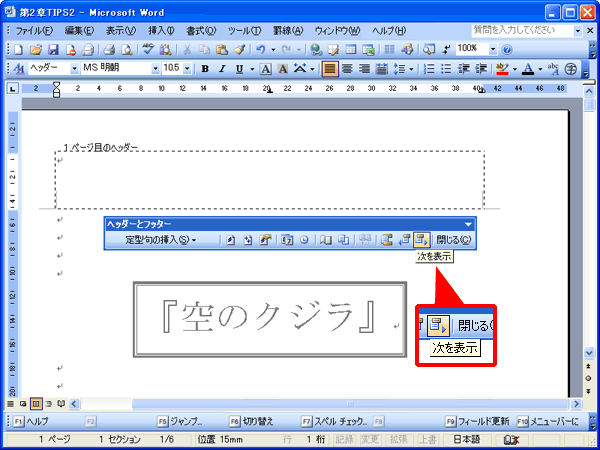Switch between header and footer
Screen dimensions: 600x450
tap(387, 240)
